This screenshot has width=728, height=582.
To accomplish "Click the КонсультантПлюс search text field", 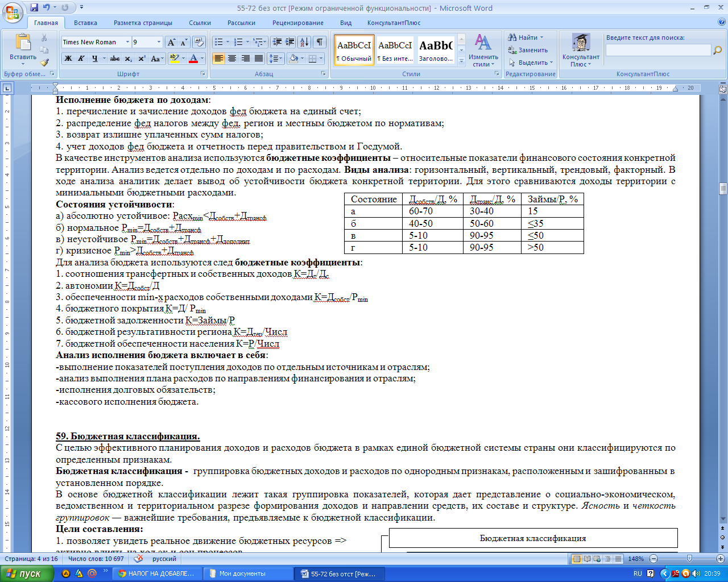I will point(659,50).
